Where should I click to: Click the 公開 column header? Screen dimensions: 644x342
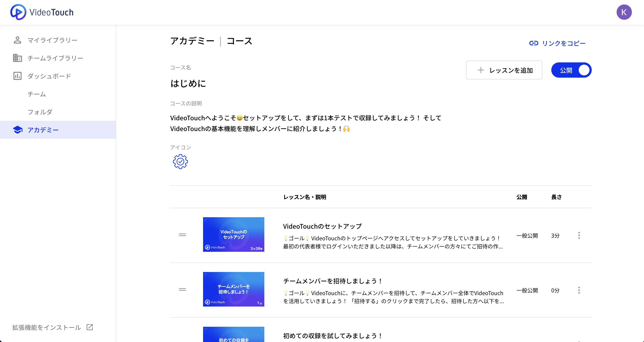click(x=522, y=197)
